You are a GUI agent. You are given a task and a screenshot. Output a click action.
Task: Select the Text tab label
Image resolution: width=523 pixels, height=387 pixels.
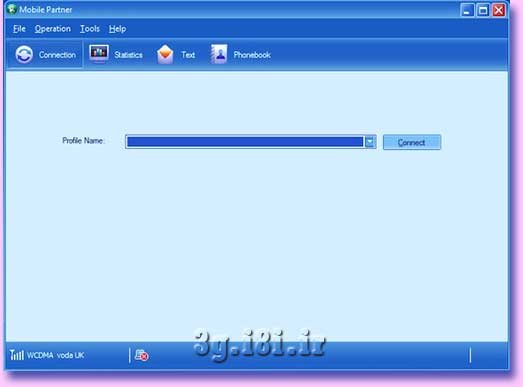[188, 55]
